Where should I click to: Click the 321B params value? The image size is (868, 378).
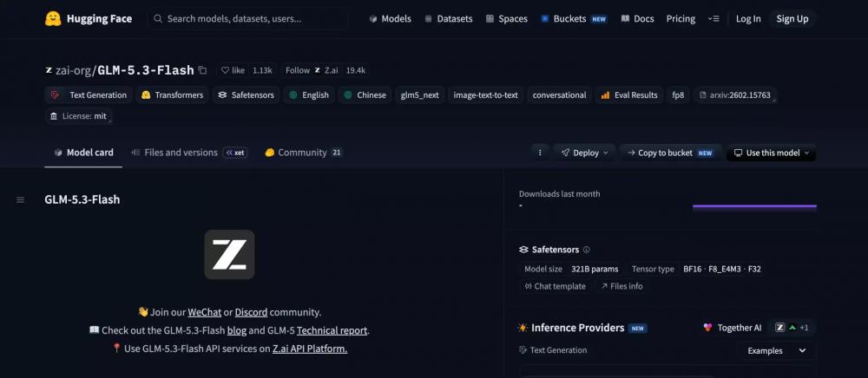595,269
